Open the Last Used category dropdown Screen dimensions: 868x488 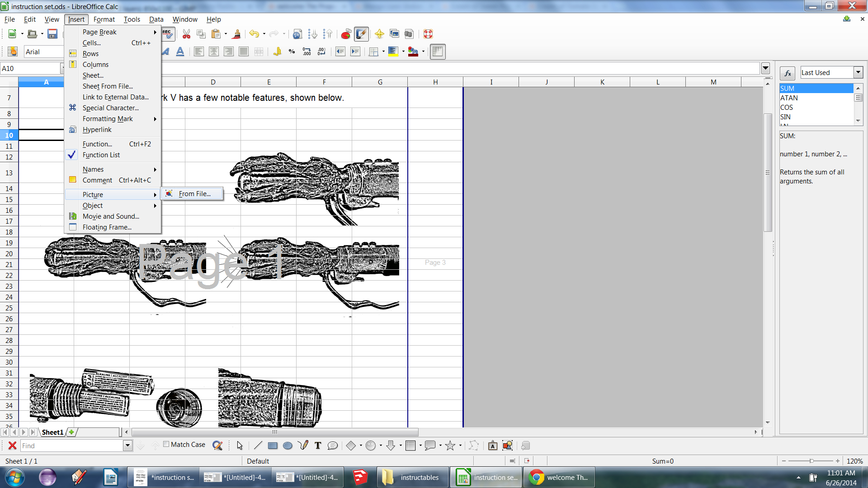point(858,72)
